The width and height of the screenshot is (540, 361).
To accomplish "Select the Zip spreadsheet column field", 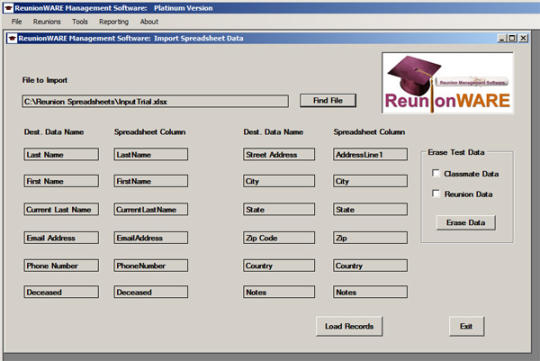I will point(371,237).
